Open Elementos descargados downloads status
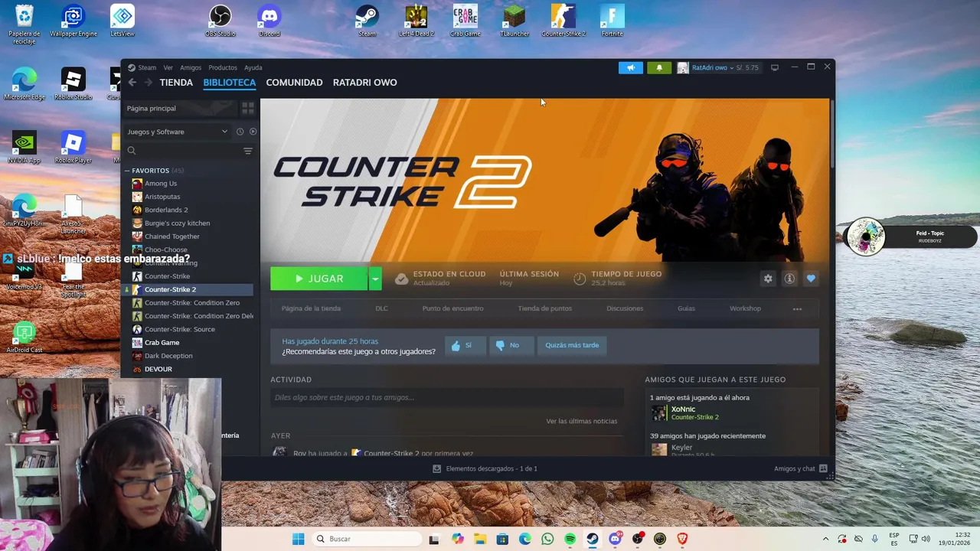Image resolution: width=980 pixels, height=551 pixels. [x=485, y=468]
